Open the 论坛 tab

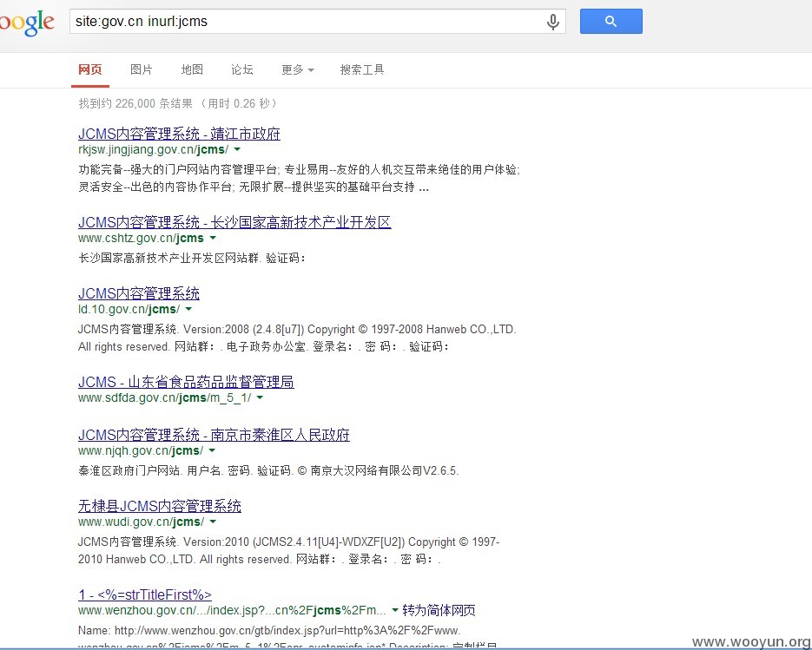[x=241, y=69]
